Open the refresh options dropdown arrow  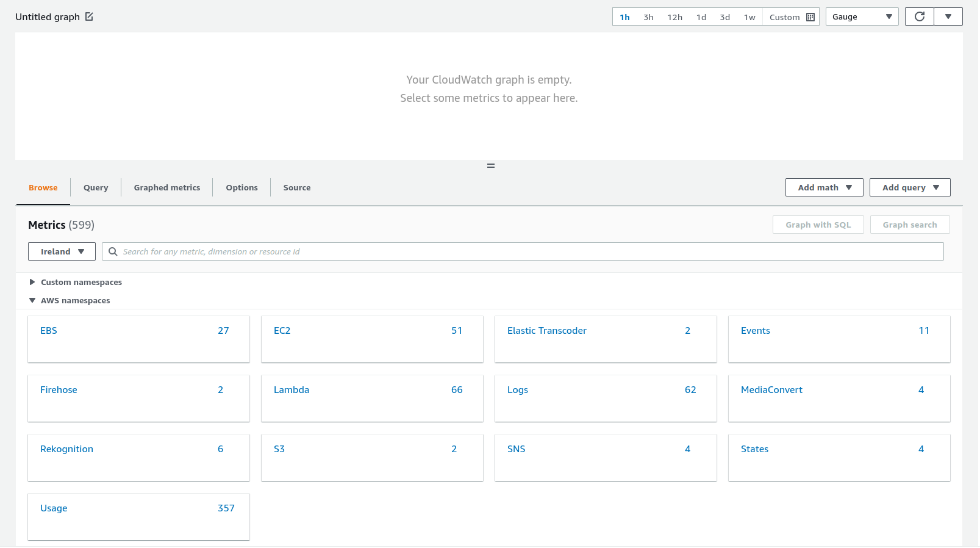[x=948, y=16]
